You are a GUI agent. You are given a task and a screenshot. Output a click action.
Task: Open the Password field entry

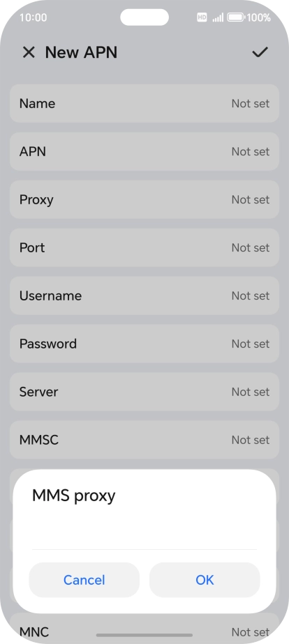coord(144,344)
